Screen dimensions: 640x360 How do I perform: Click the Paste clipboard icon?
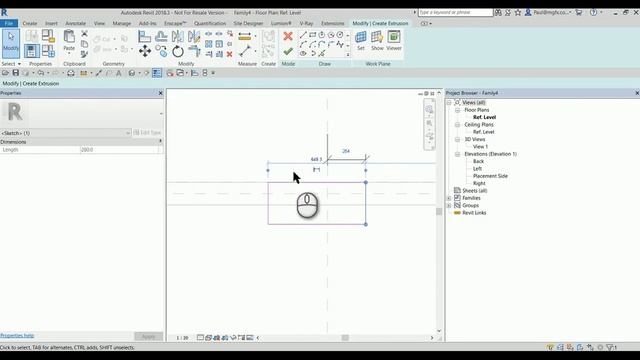(x=69, y=37)
